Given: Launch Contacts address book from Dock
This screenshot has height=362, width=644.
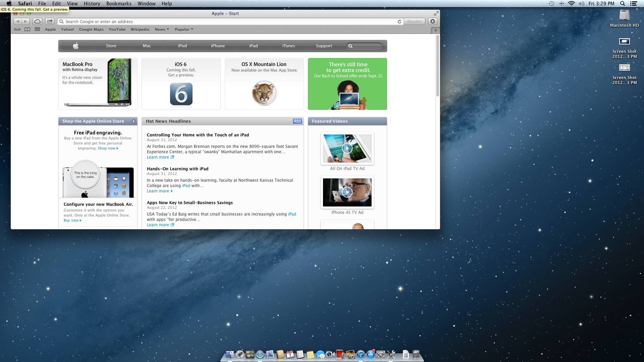Looking at the screenshot, I should point(280,354).
